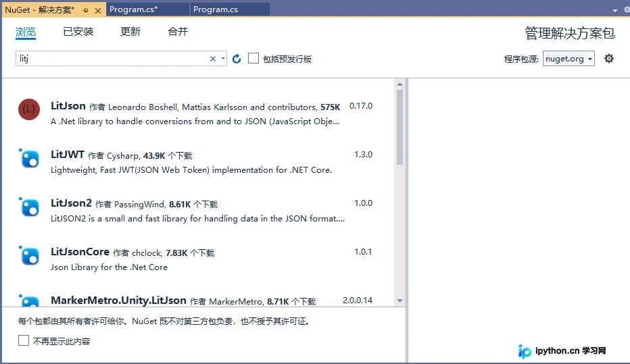Pin the NuGet solution tab
630x364 pixels.
coord(85,10)
